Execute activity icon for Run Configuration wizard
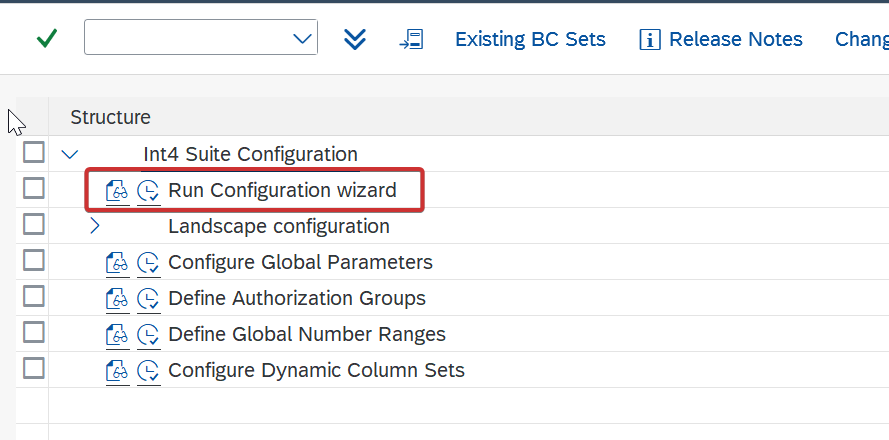 (x=149, y=191)
